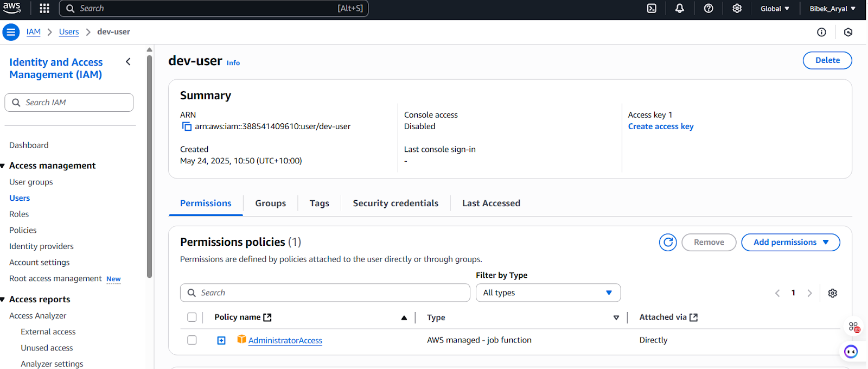
Task: Open the Filter by Type dropdown
Action: tap(548, 293)
